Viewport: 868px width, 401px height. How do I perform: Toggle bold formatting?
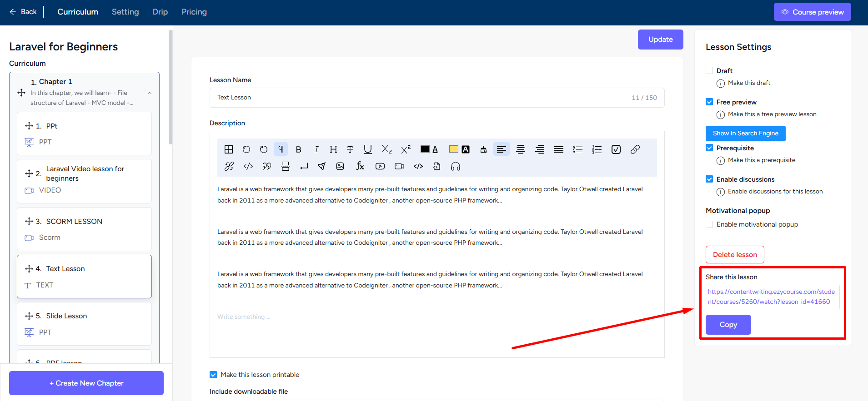[x=298, y=149]
